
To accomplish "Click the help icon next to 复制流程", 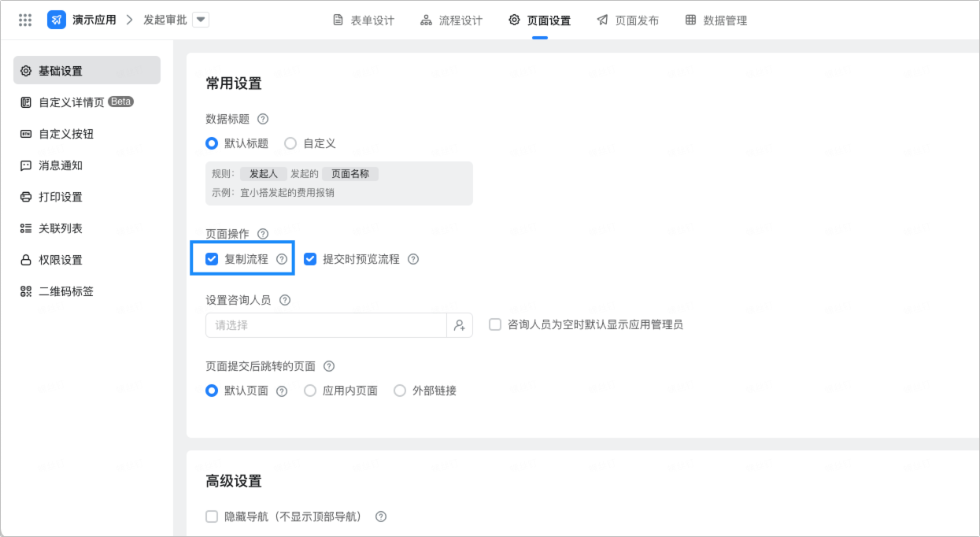I will tap(282, 259).
